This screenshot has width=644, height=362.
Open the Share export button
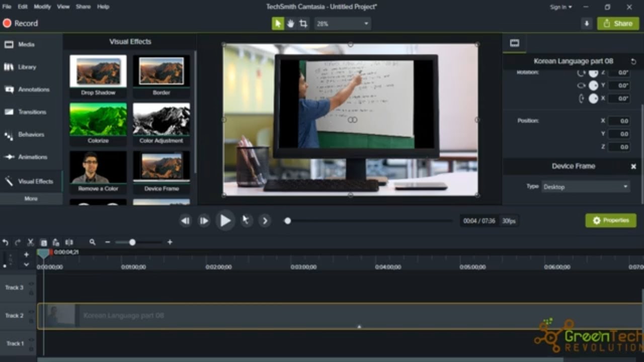(x=618, y=24)
